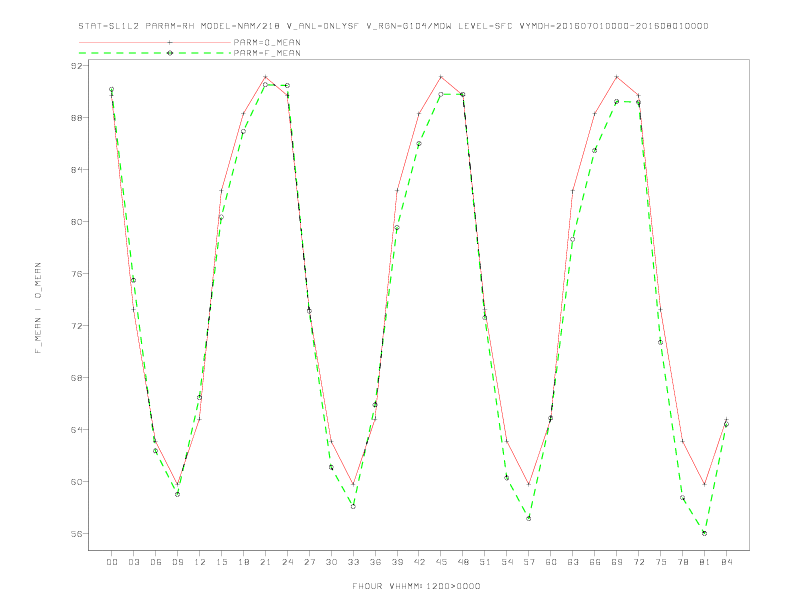Click the x-axis title FHOUR VHHMM:1200>0000
The width and height of the screenshot is (792, 612).
416,586
